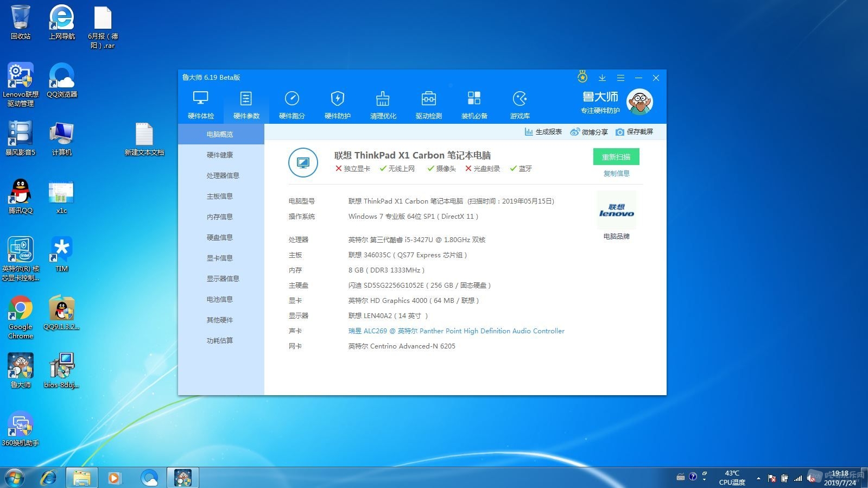Image resolution: width=868 pixels, height=488 pixels.
Task: Select the 360换机助手 desktop icon
Action: click(x=21, y=429)
